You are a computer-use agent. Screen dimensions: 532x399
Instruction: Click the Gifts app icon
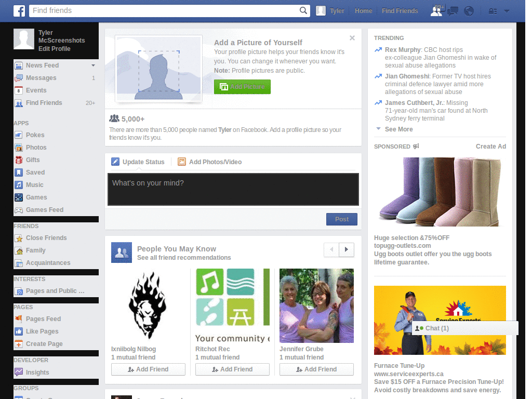pyautogui.click(x=19, y=160)
